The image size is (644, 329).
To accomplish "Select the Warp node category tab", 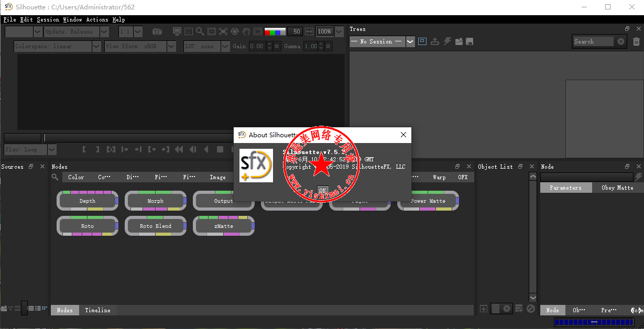I will (439, 177).
